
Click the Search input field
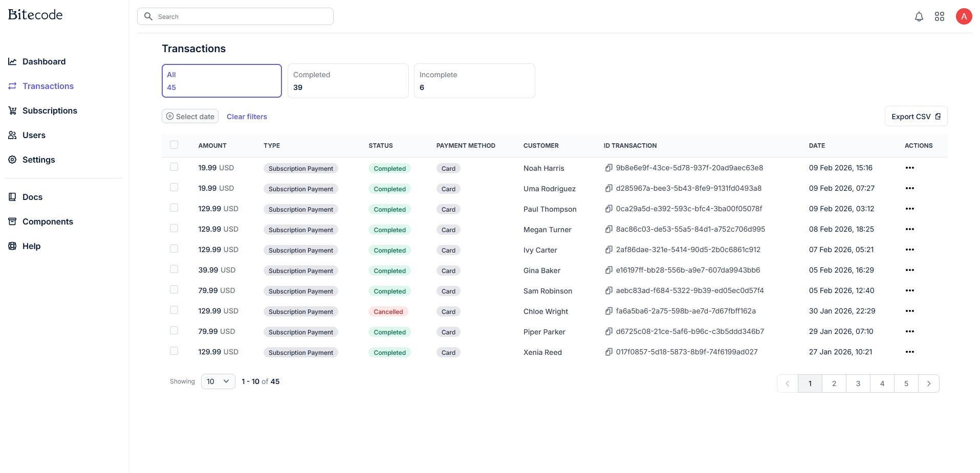click(x=241, y=17)
